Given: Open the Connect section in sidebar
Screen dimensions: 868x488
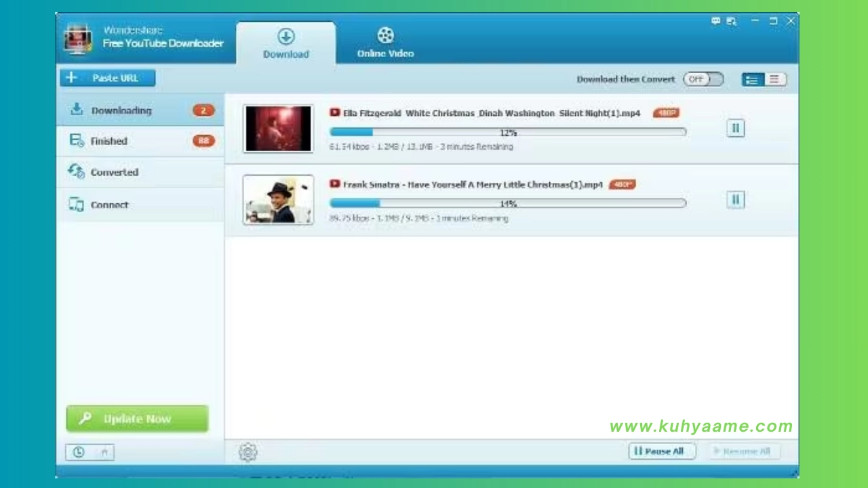Looking at the screenshot, I should 140,205.
